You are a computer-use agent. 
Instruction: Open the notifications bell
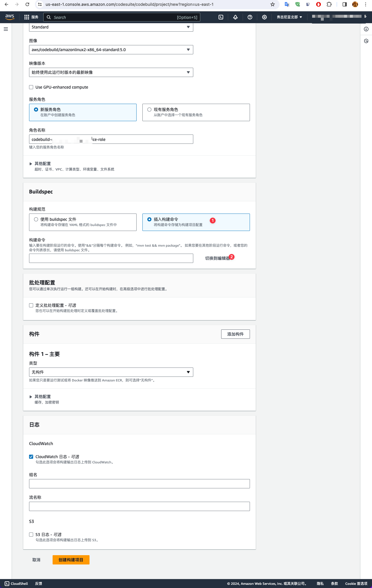[x=235, y=17]
